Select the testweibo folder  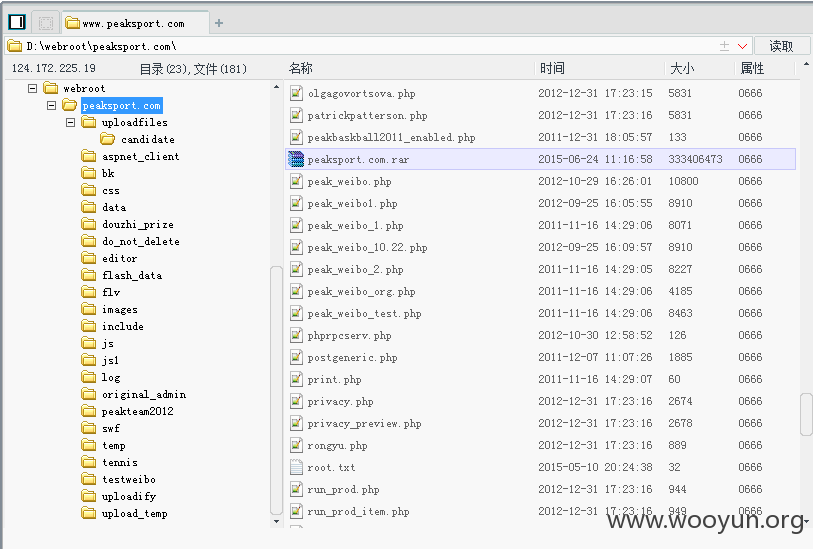pos(129,480)
